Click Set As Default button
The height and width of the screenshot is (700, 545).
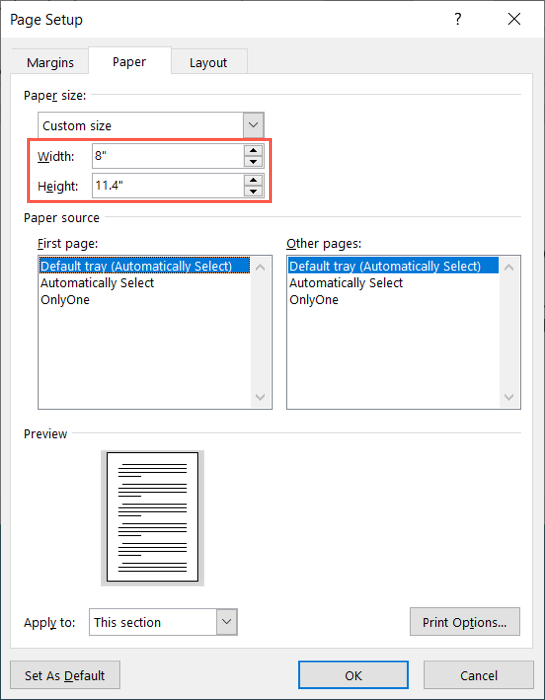click(65, 675)
